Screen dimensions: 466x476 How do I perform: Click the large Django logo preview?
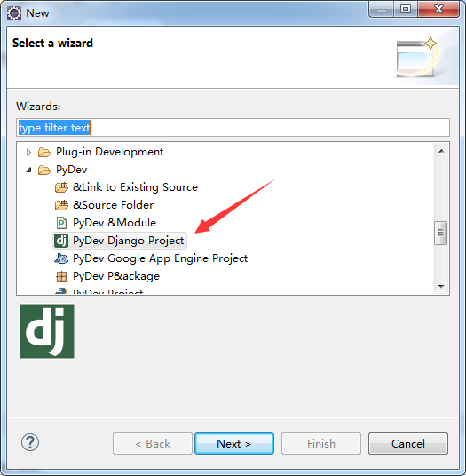(x=47, y=331)
